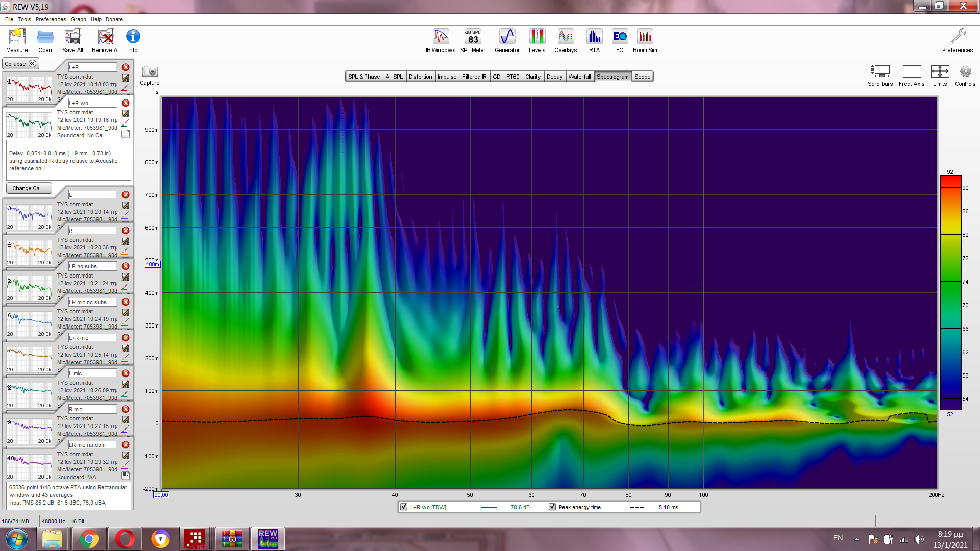Delete the L+R wo measurement

(126, 103)
